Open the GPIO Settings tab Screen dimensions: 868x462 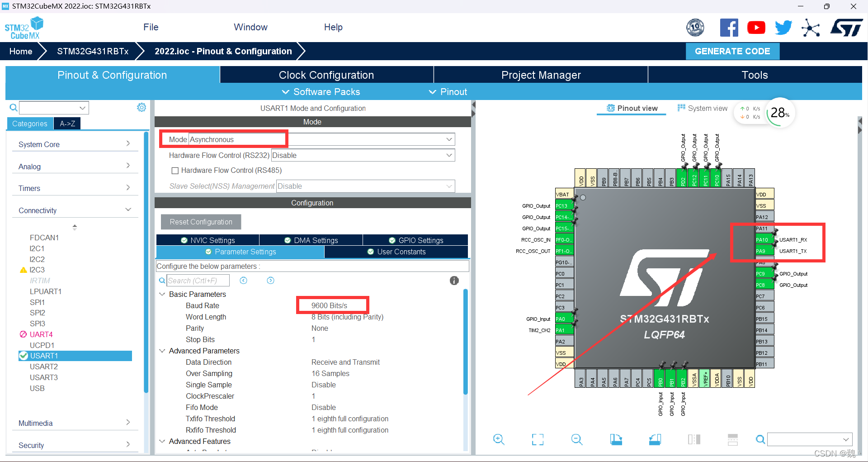coord(415,240)
